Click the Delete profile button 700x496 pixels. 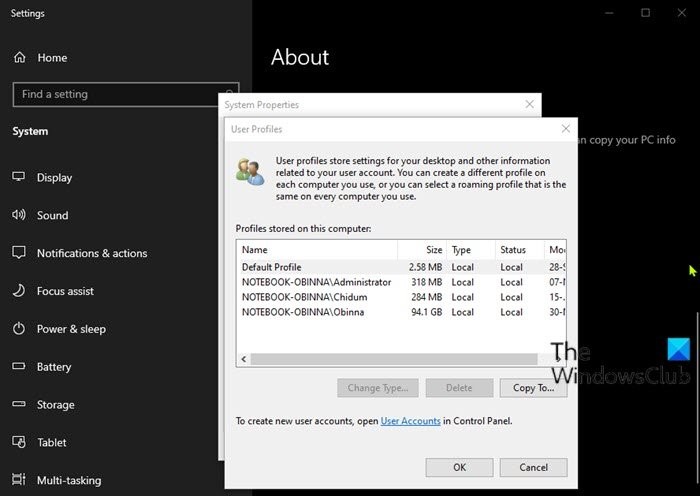[459, 388]
